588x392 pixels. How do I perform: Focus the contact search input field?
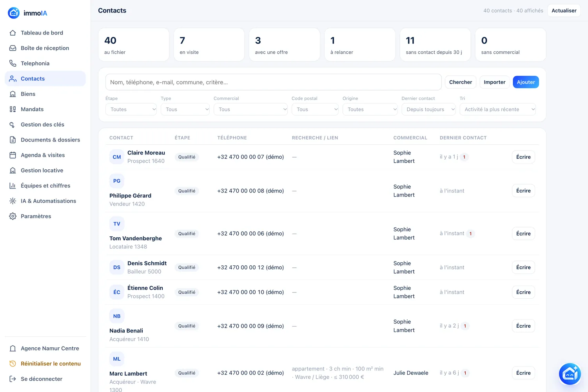(273, 82)
